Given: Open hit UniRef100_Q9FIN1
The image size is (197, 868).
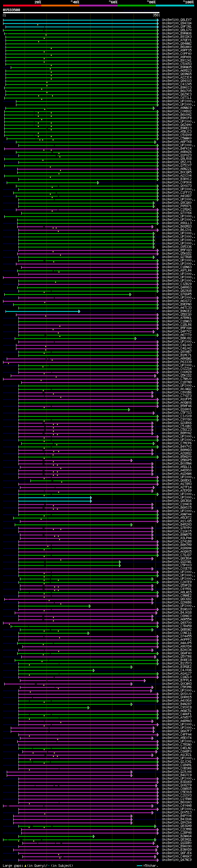Looking at the screenshot, I should coord(176,26).
